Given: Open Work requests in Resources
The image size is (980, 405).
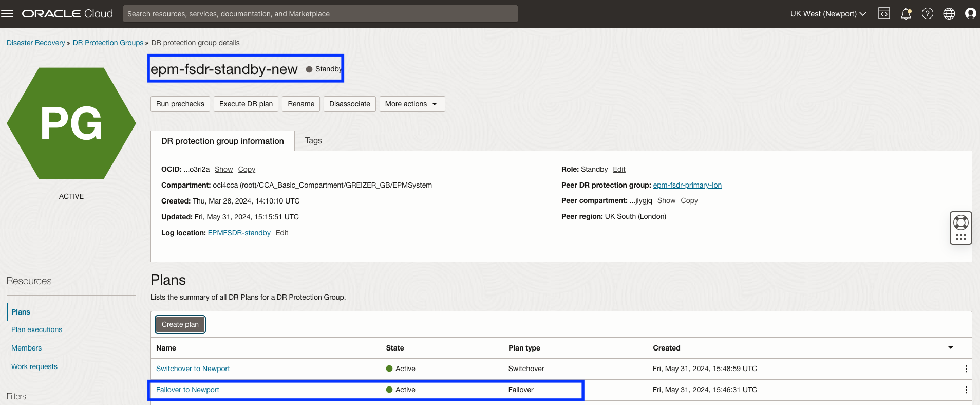Looking at the screenshot, I should tap(34, 366).
